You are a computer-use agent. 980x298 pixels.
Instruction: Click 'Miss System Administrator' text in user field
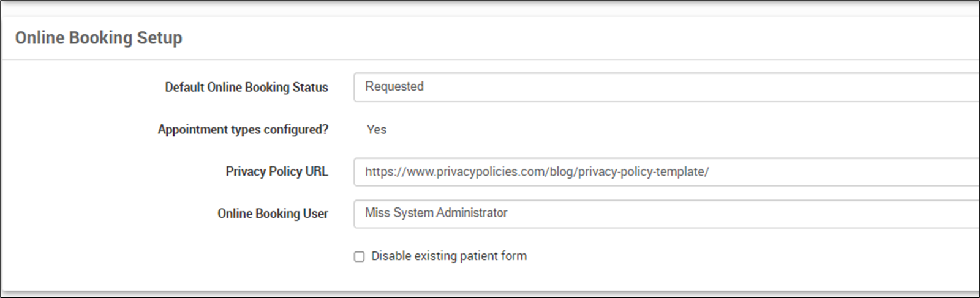[436, 213]
